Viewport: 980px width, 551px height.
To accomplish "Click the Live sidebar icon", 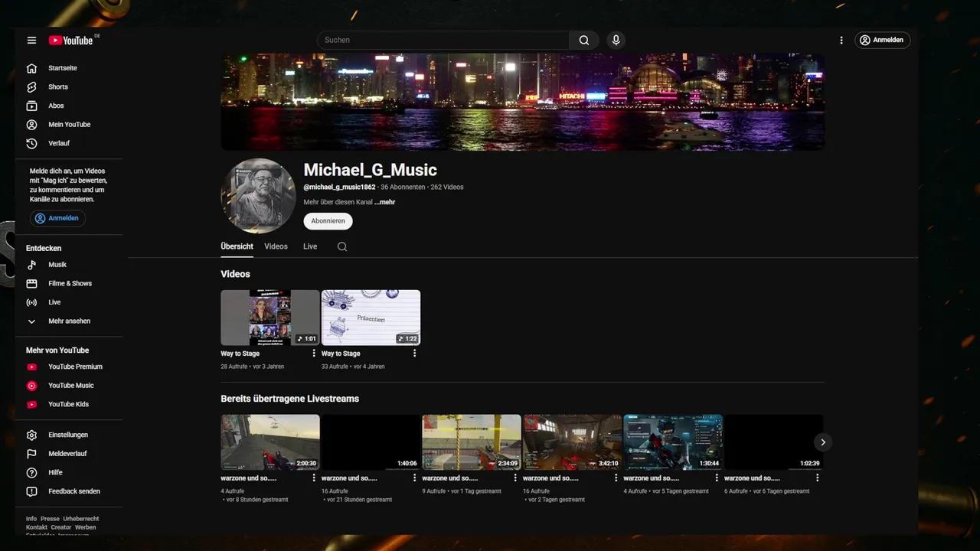I will tap(31, 302).
